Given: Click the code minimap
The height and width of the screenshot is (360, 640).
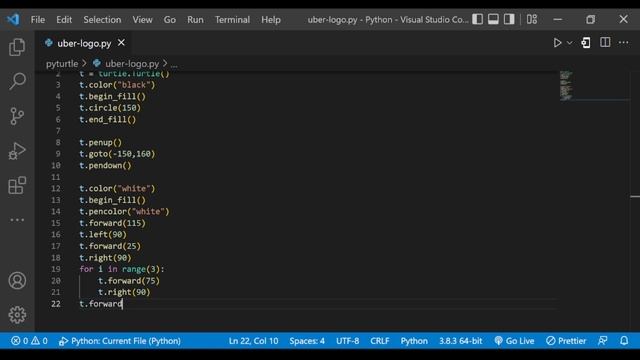Looking at the screenshot, I should (x=566, y=85).
